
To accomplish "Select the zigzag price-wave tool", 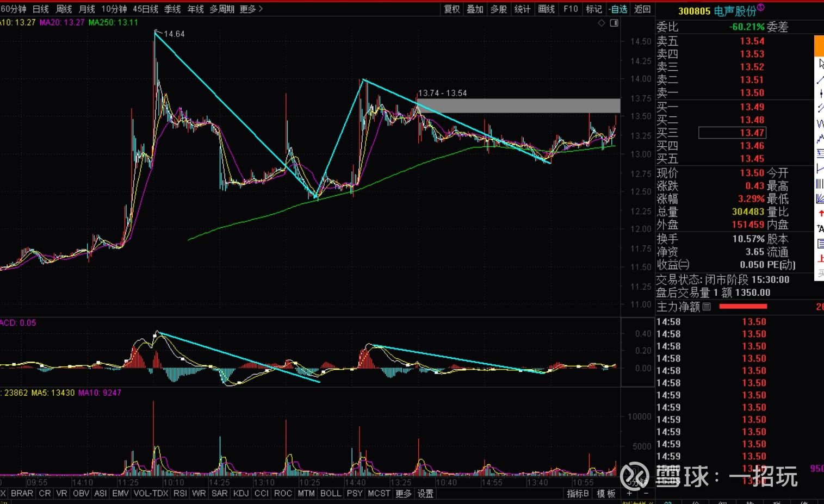I will (x=820, y=139).
